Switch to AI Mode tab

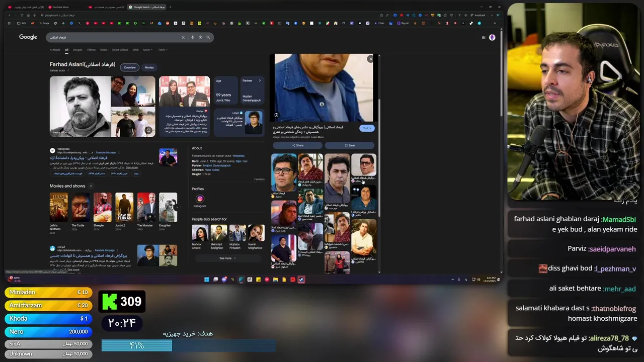click(x=55, y=50)
